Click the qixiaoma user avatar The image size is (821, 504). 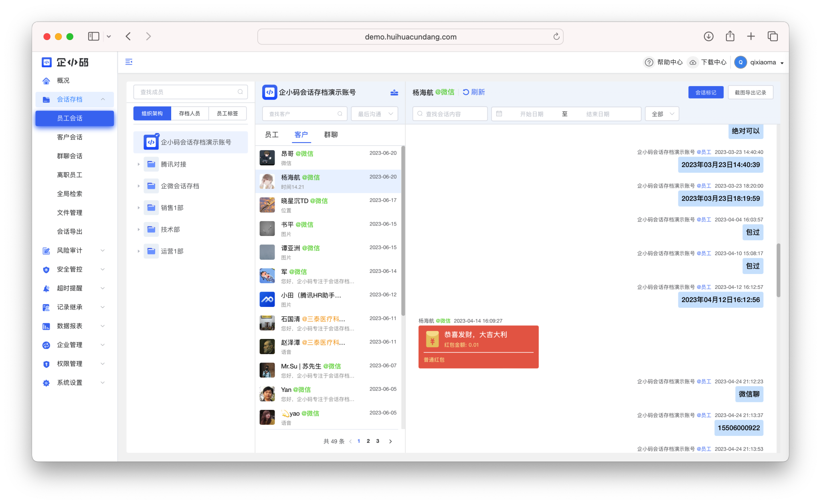point(740,62)
